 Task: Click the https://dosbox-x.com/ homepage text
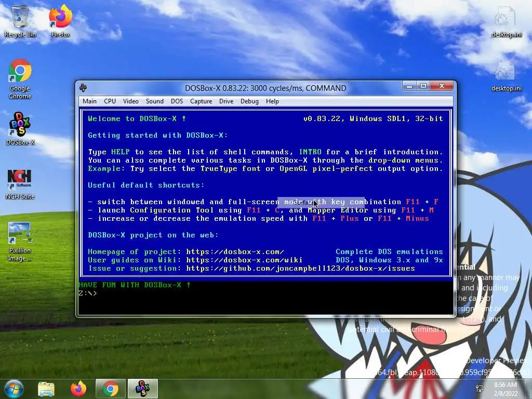[x=235, y=252]
